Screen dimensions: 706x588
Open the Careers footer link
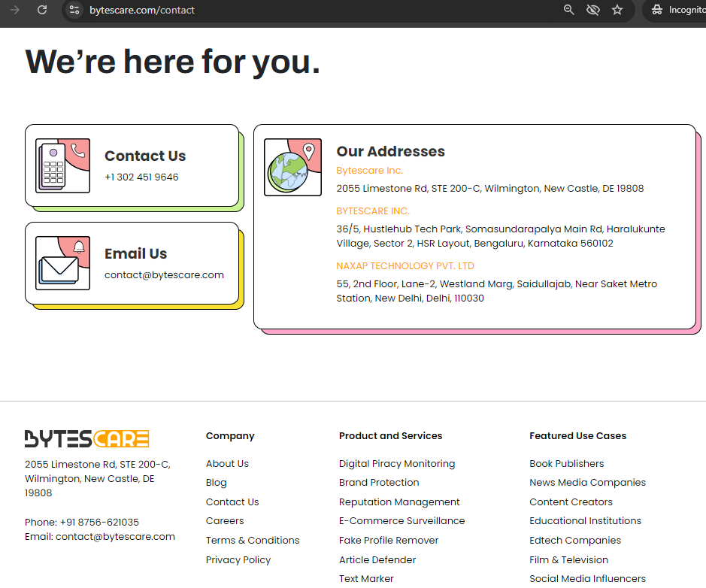point(225,521)
